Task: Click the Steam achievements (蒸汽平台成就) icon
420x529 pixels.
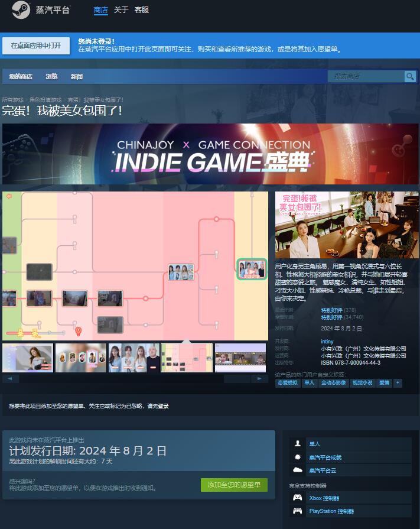Action: 298,457
